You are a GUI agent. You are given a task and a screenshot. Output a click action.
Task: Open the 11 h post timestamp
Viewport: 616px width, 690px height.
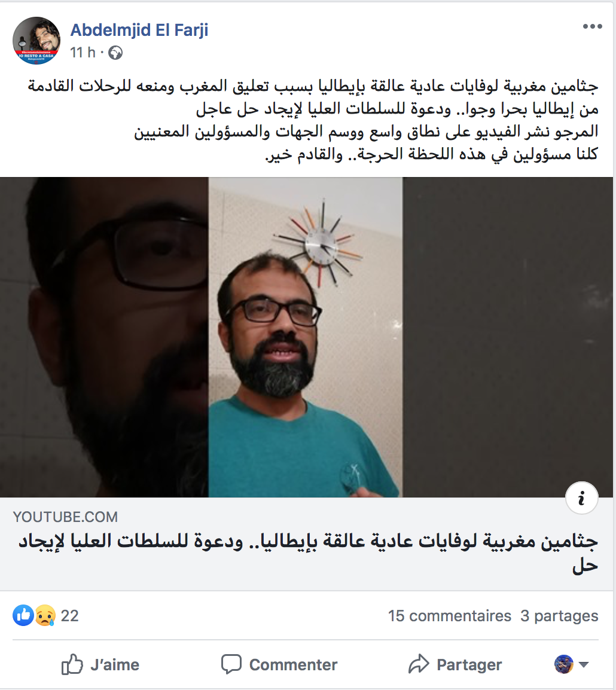pyautogui.click(x=83, y=53)
